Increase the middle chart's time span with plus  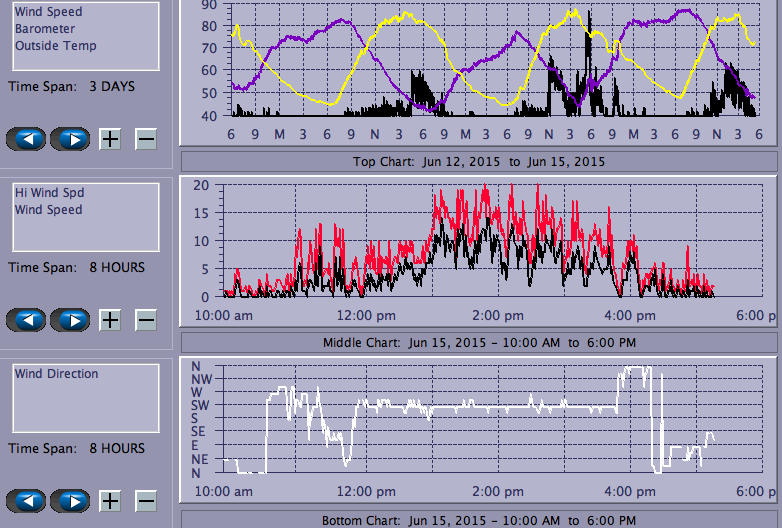pyautogui.click(x=110, y=320)
